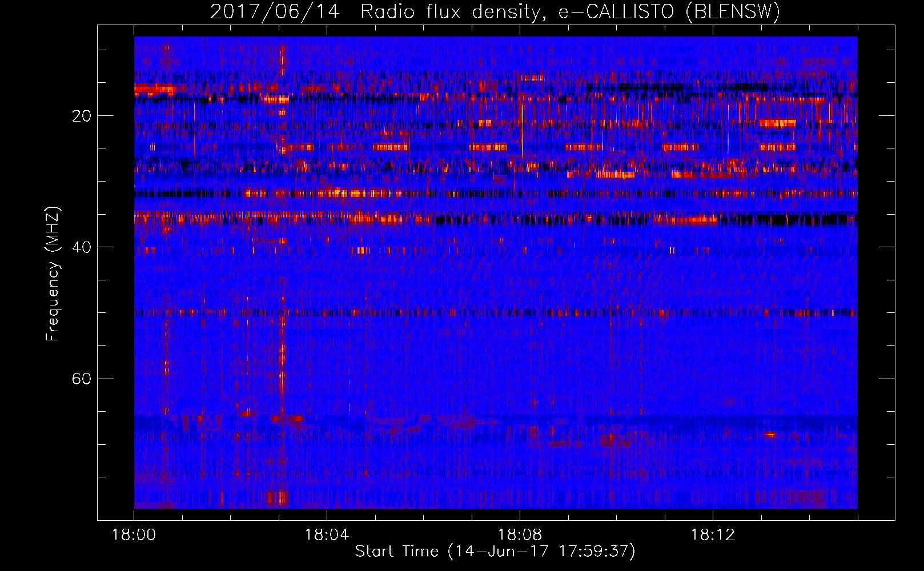Viewport: 924px width, 571px height.
Task: Click the 'Start Time (14-Jun-17 17:59:37)' label
Action: click(495, 552)
